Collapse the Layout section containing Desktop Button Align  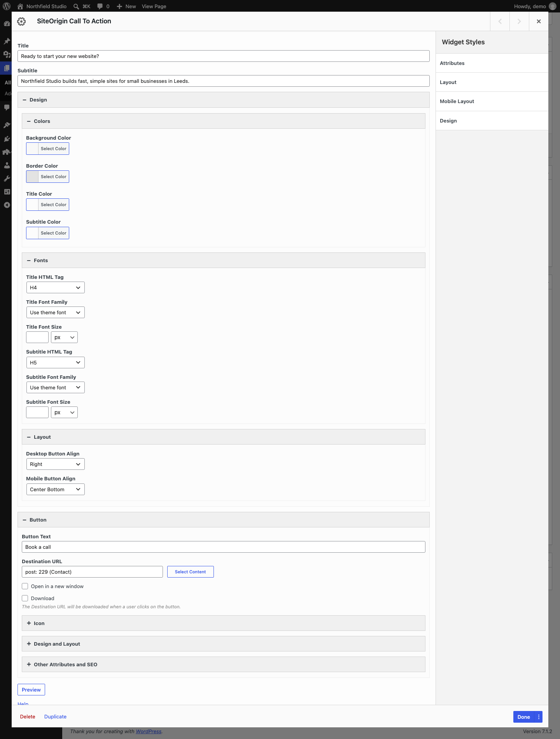(223, 437)
